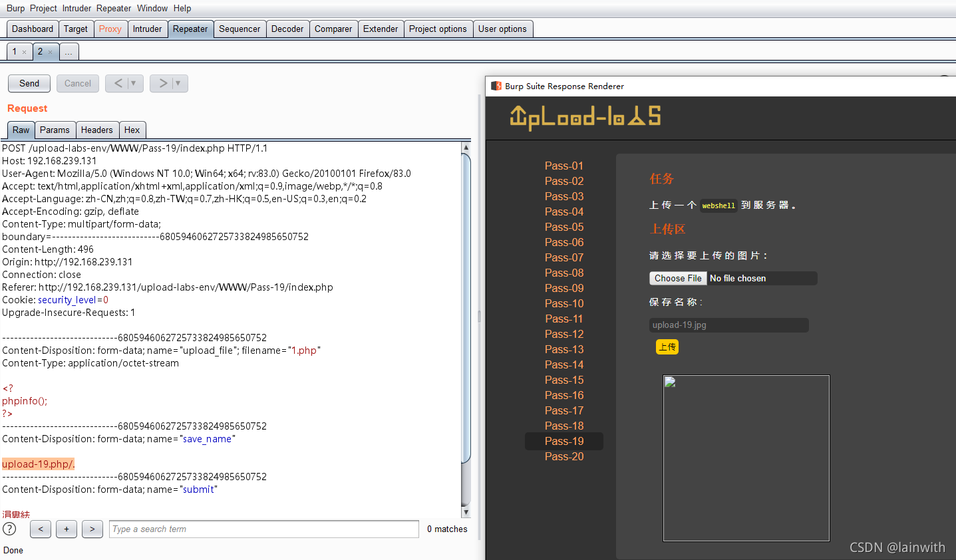Viewport: 956px width, 560px height.
Task: Click the webshell label in task text
Action: click(718, 206)
